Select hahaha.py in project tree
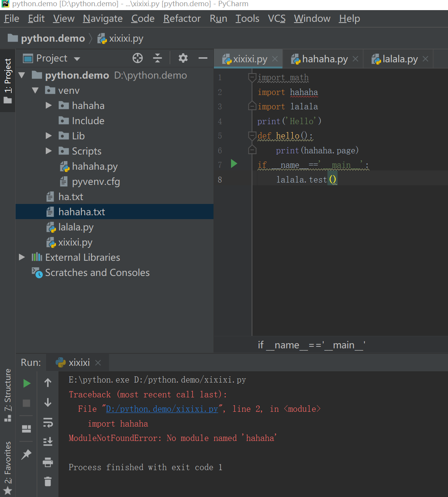 (x=94, y=167)
